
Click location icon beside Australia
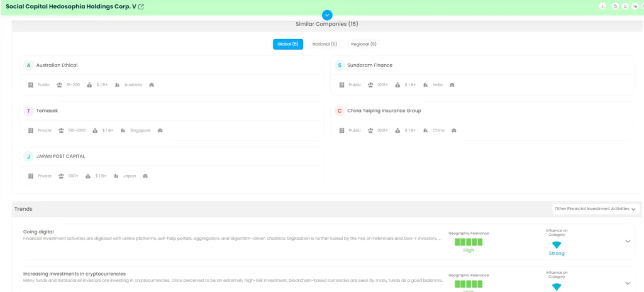click(118, 85)
